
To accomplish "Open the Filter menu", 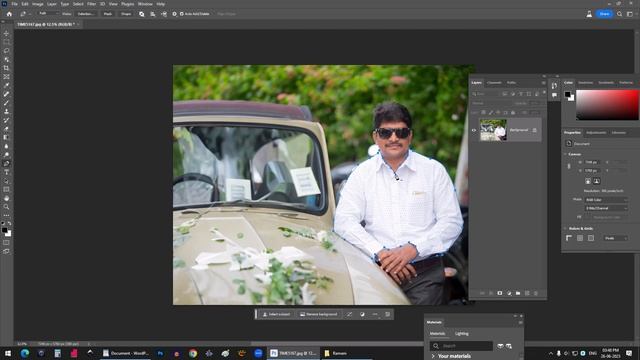I will click(x=91, y=4).
